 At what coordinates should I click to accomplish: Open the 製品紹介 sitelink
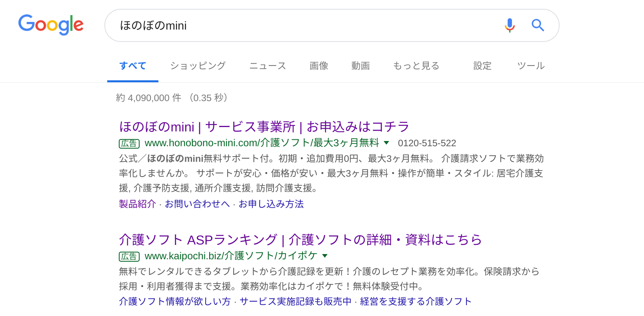click(138, 204)
